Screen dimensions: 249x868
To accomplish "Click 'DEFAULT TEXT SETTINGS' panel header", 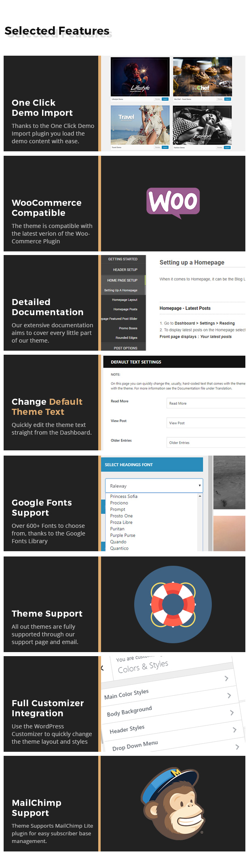I will click(136, 362).
